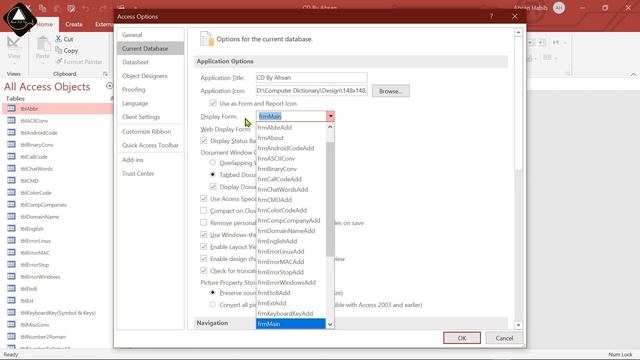Click the tblBinaryConv table icon

point(11,144)
